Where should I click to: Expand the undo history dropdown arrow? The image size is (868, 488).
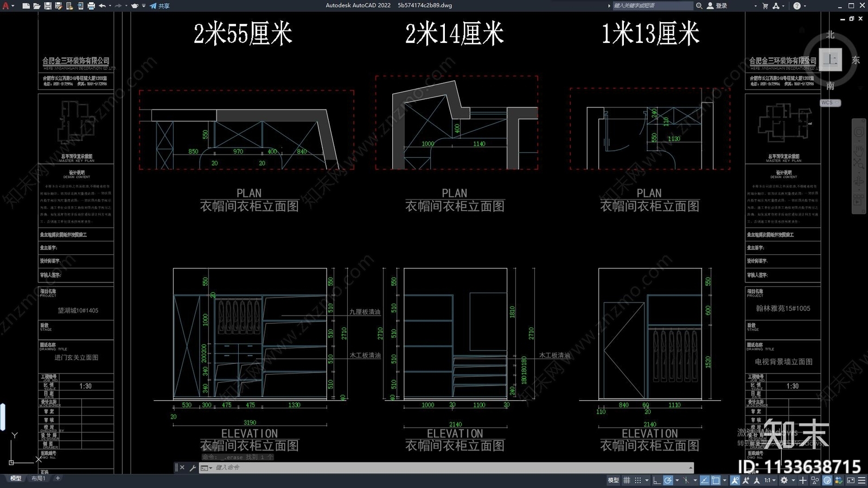click(110, 5)
